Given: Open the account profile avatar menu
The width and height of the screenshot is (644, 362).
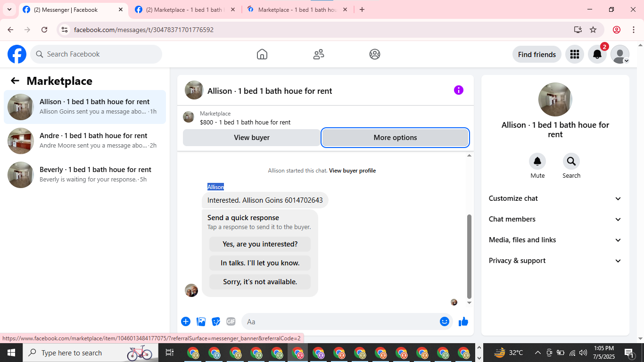Looking at the screenshot, I should click(x=620, y=54).
